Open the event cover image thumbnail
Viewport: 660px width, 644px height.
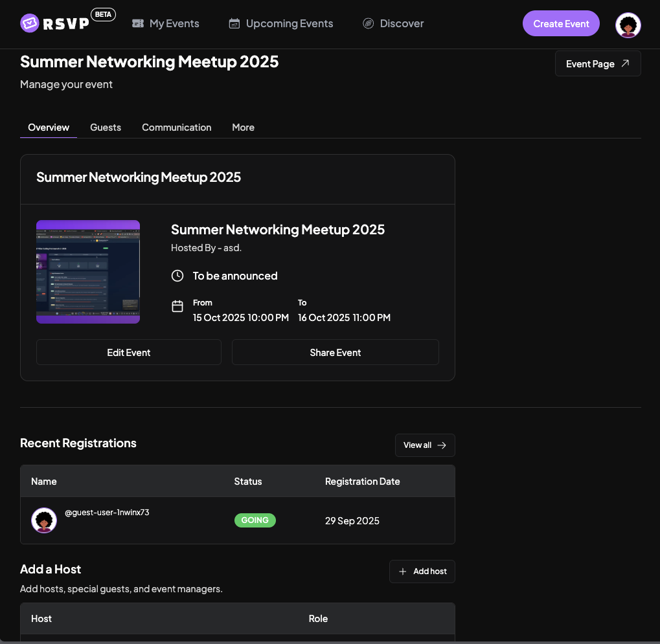88,272
